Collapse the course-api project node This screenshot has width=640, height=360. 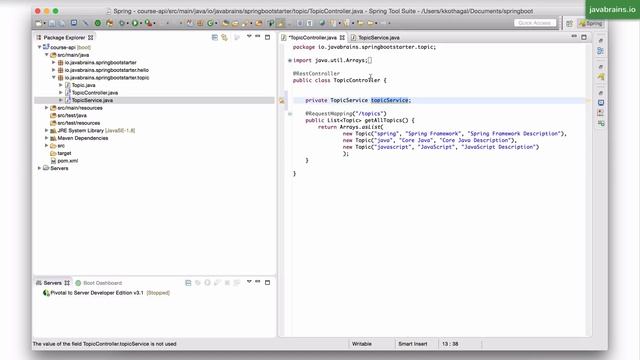click(x=40, y=47)
